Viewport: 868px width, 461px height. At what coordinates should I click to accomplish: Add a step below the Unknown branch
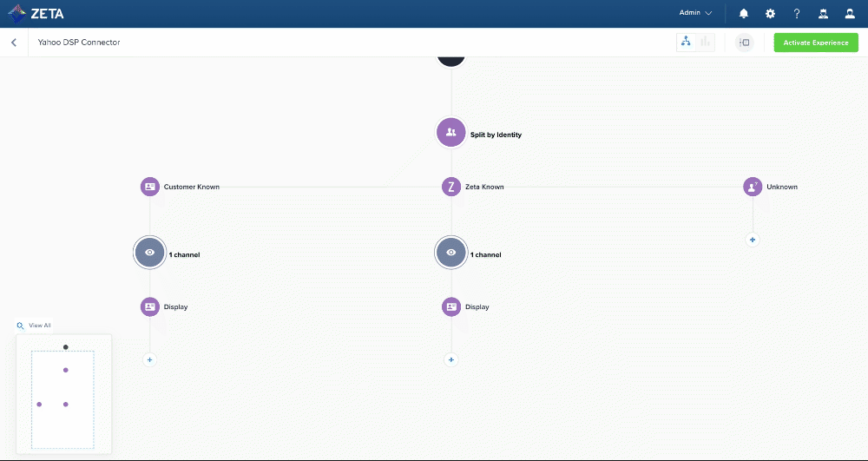(753, 240)
